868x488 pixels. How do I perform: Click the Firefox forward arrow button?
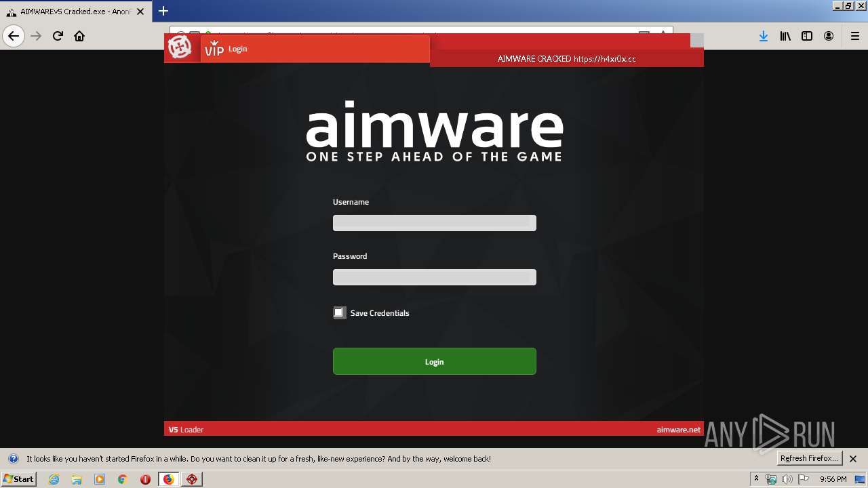pyautogui.click(x=36, y=36)
